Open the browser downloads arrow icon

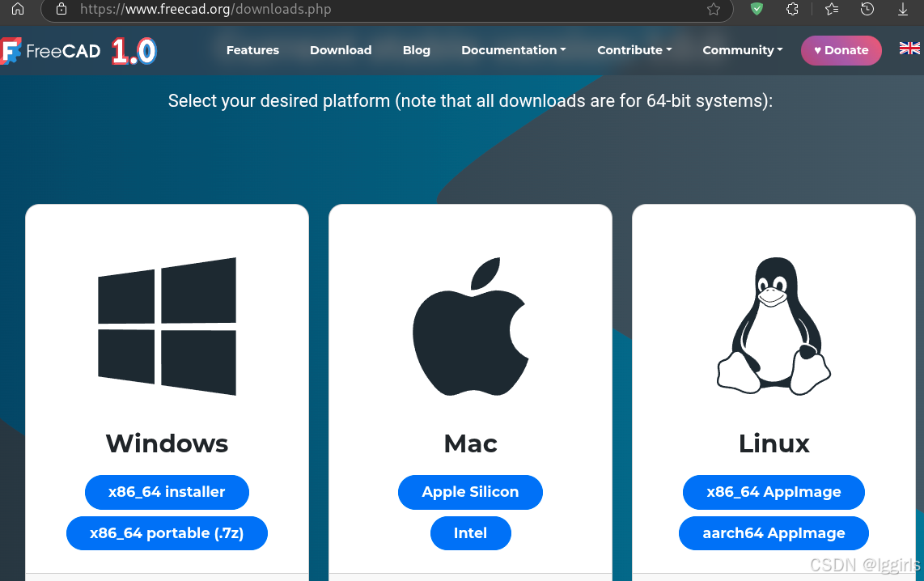tap(903, 9)
